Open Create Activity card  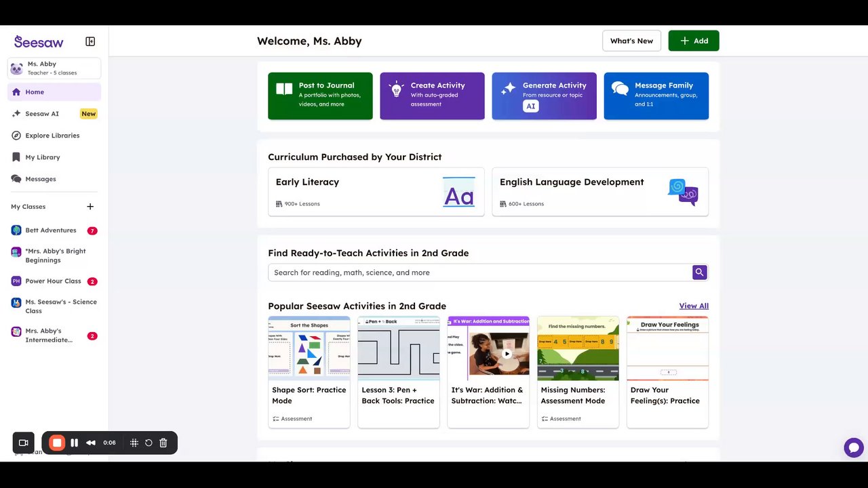click(x=432, y=96)
